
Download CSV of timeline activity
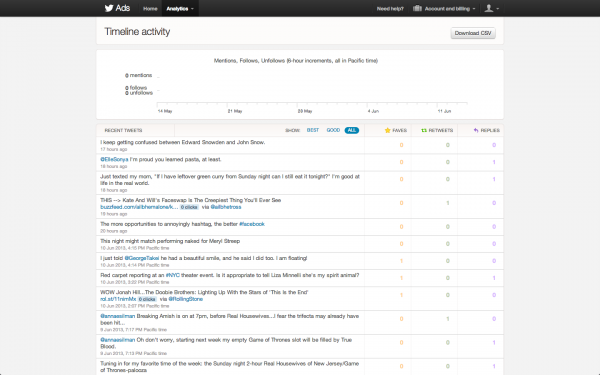click(473, 33)
